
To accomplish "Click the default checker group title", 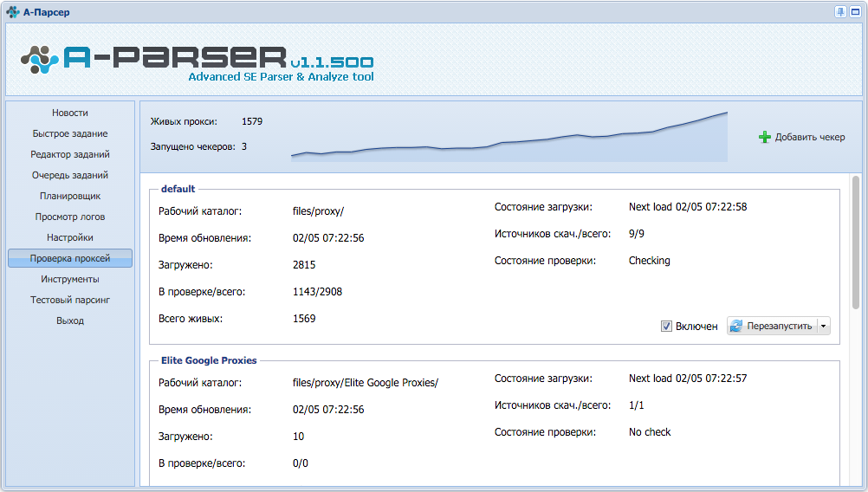I will (x=178, y=189).
